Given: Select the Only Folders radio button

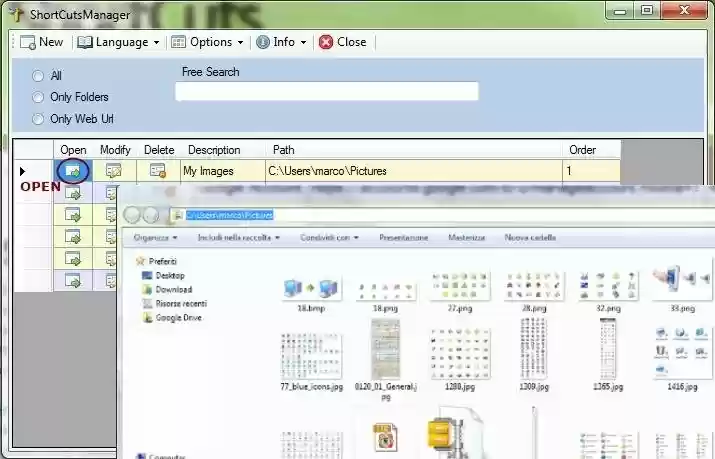Looking at the screenshot, I should 38,97.
